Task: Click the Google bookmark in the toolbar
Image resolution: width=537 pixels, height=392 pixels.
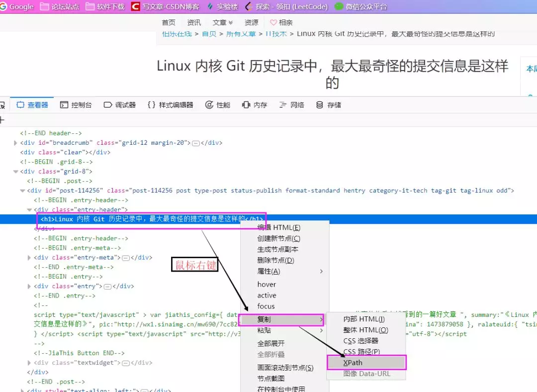Action: [18, 6]
